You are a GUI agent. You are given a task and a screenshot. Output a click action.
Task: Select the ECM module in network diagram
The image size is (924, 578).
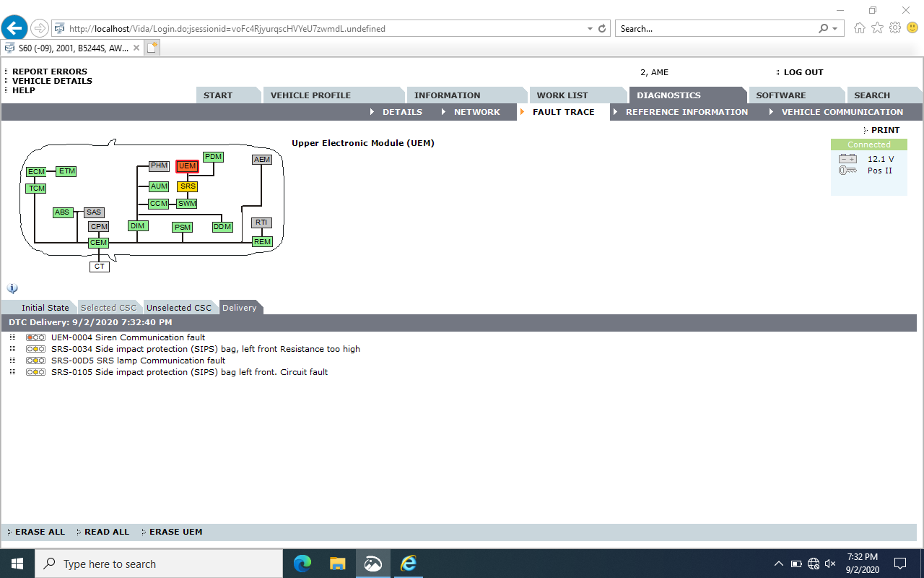(36, 172)
